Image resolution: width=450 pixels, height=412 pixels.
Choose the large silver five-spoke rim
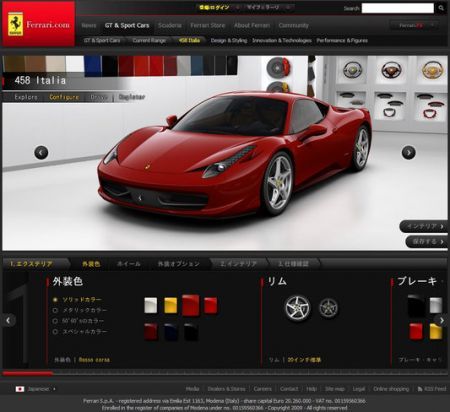point(297,308)
